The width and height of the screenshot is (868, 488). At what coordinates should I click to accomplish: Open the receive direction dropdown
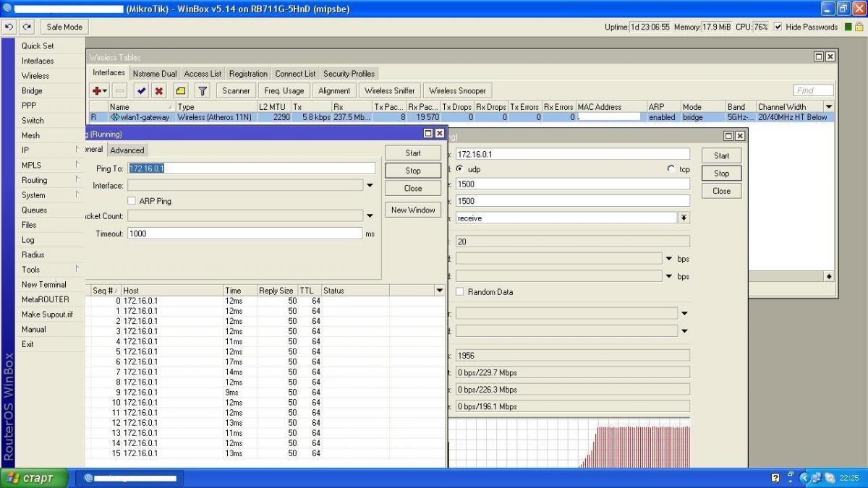click(684, 218)
